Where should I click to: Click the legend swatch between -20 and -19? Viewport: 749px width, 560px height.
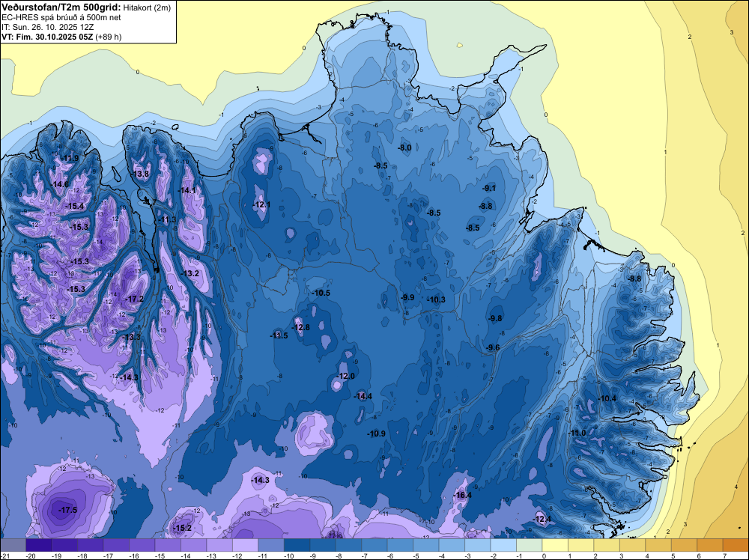click(x=39, y=545)
